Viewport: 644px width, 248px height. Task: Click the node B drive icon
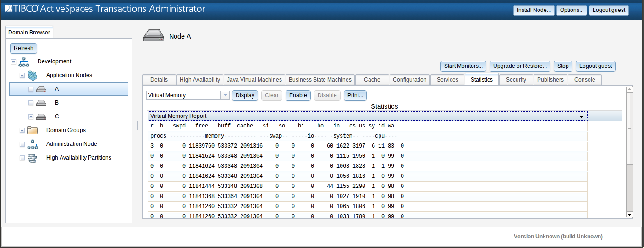click(41, 103)
